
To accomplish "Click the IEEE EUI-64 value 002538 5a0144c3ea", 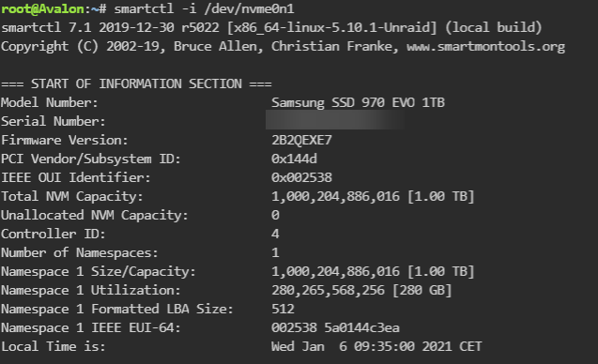I will pyautogui.click(x=335, y=327).
